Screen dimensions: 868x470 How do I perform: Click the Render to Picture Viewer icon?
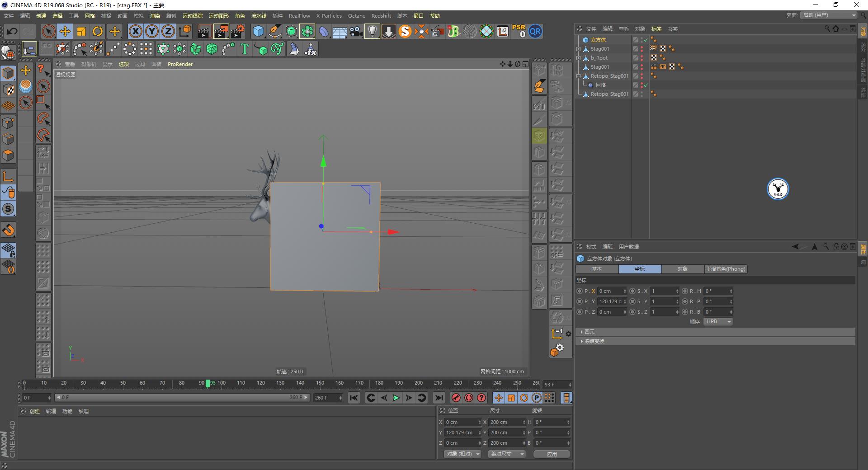(221, 31)
